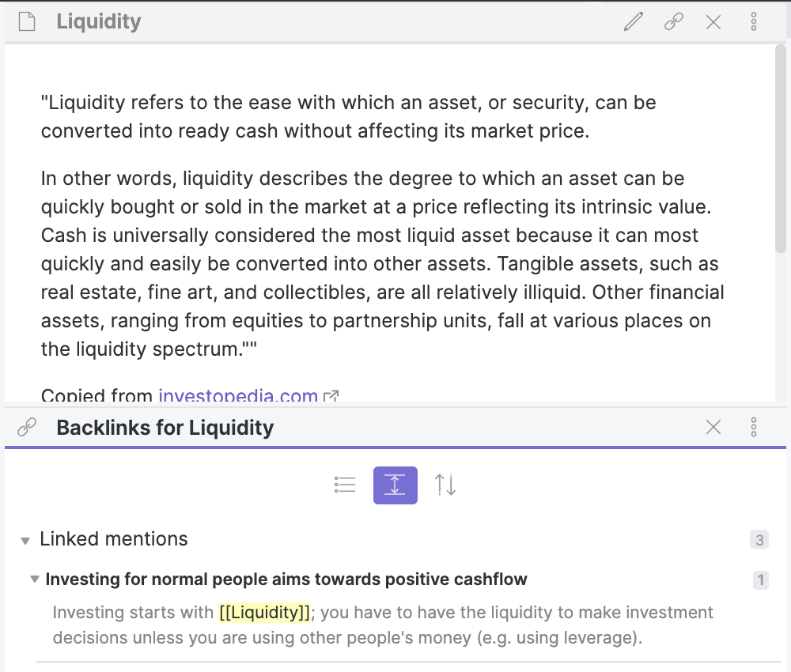Collapse the Linked mentions section
The image size is (791, 672).
coord(25,541)
